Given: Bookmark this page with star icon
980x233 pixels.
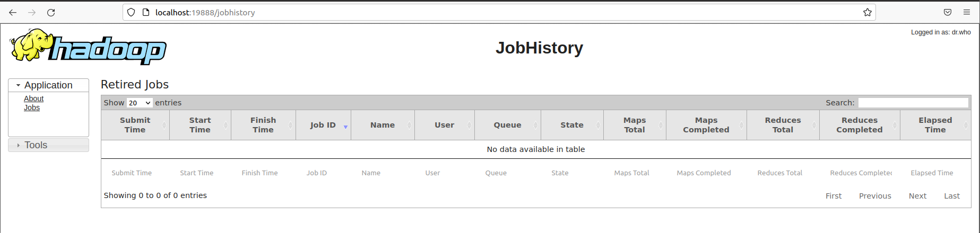Looking at the screenshot, I should (868, 12).
